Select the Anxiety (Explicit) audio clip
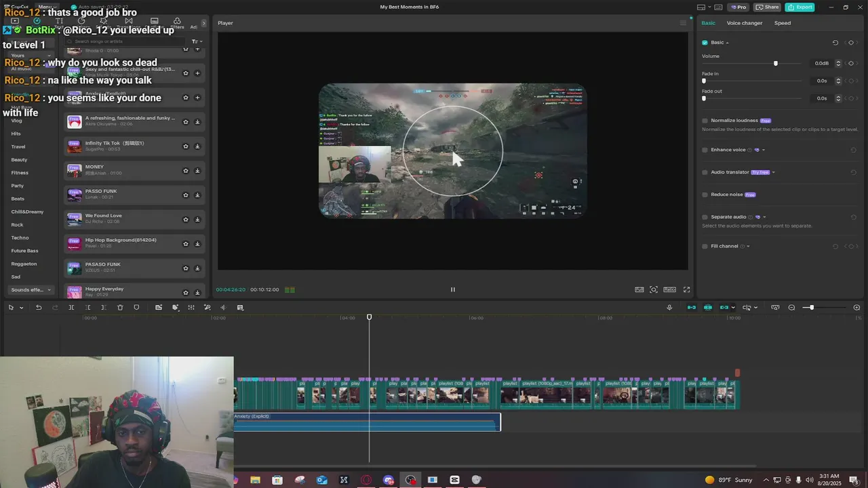This screenshot has height=488, width=868. tap(367, 422)
